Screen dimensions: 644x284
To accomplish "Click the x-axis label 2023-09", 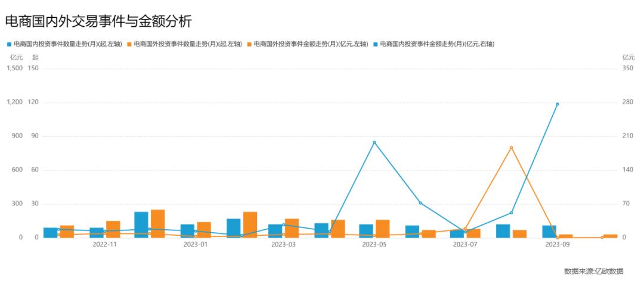I will pyautogui.click(x=557, y=245).
